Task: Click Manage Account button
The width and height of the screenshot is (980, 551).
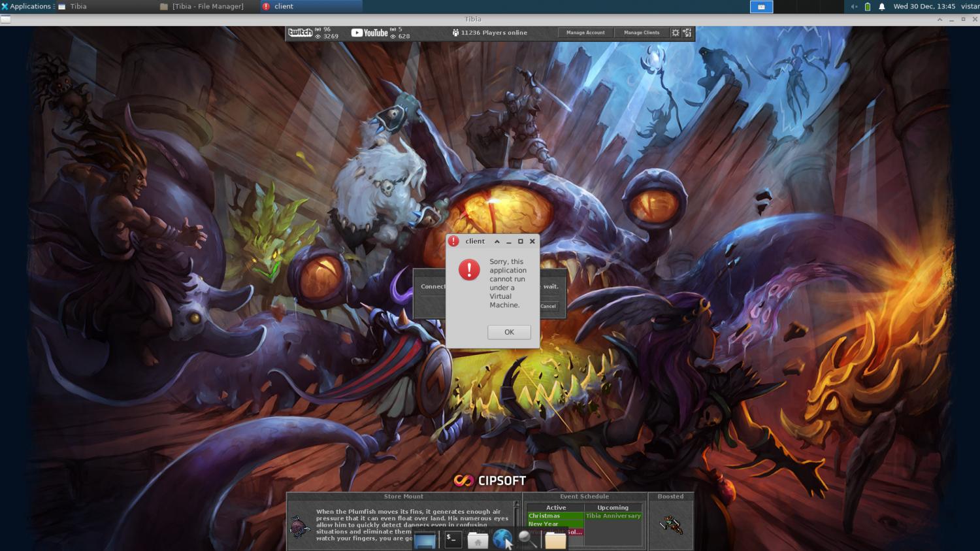Action: [585, 33]
